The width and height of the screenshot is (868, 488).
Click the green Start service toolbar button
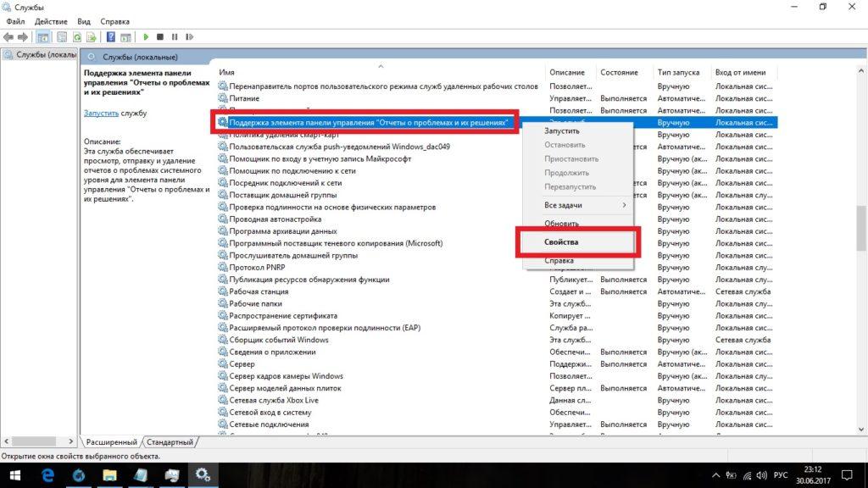point(146,37)
